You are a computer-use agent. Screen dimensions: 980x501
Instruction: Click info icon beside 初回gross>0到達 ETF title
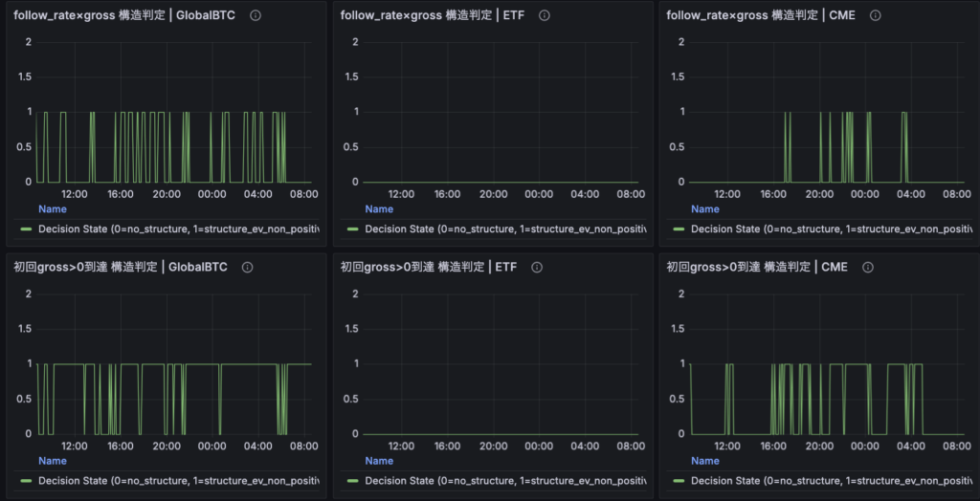[x=537, y=268]
